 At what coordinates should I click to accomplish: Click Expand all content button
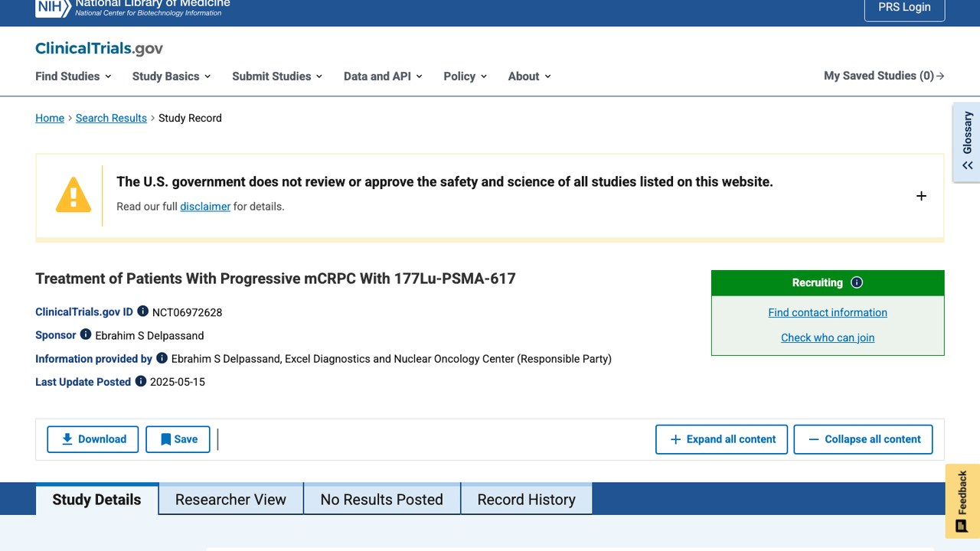(721, 439)
